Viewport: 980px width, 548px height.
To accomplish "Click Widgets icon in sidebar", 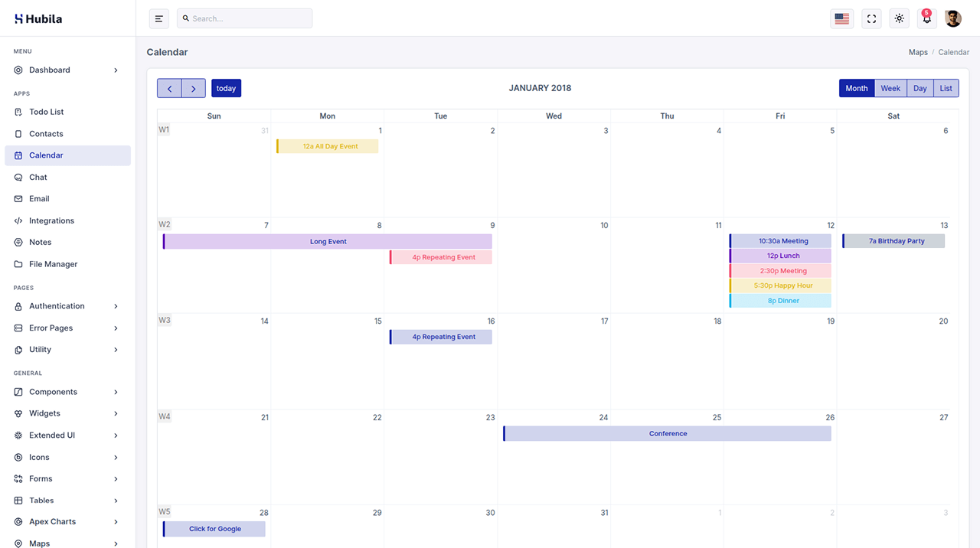I will (18, 413).
